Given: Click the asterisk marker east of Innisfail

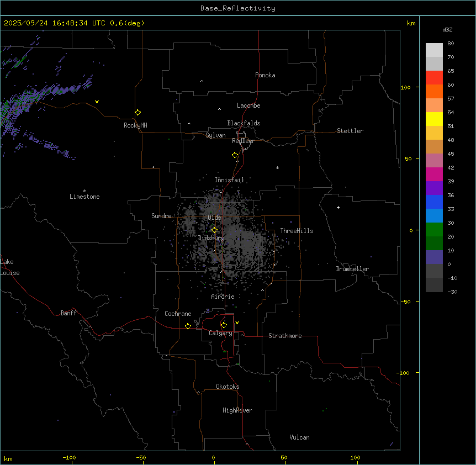Looking at the screenshot, I should [x=277, y=167].
